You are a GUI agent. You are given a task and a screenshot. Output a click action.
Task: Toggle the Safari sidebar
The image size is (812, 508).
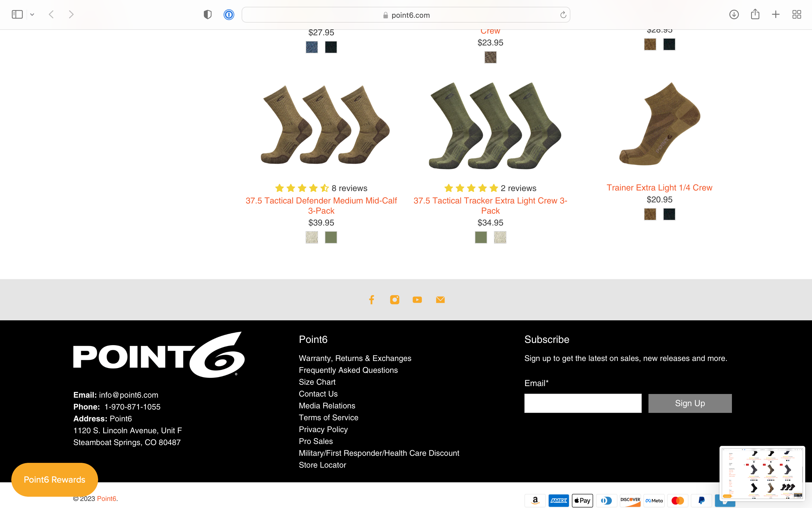17,14
